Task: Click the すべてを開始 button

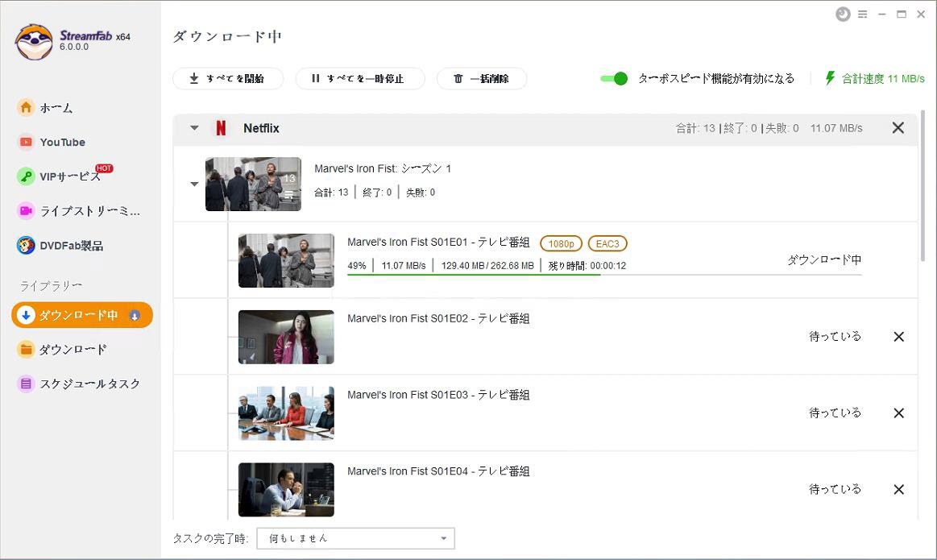Action: (228, 78)
